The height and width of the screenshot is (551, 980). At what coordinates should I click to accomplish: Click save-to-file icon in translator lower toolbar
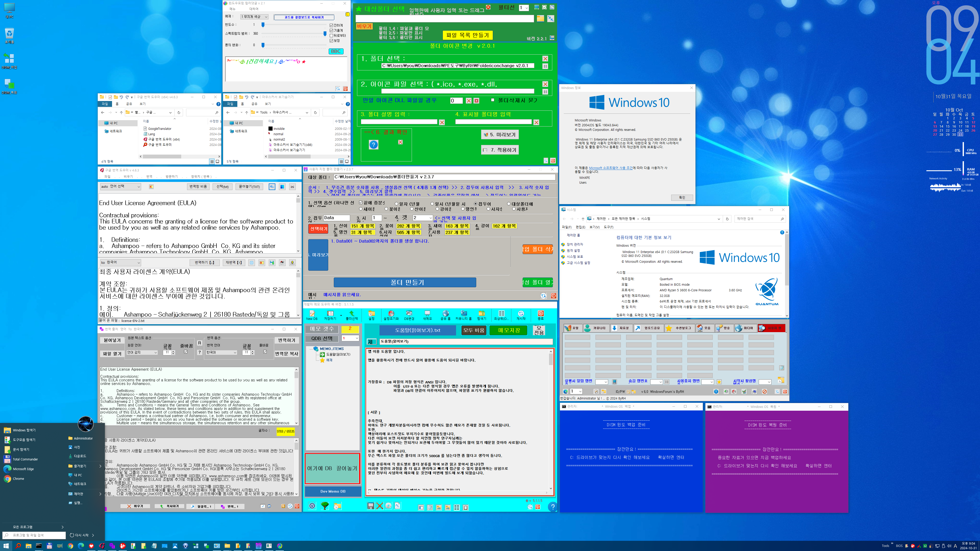pos(272,262)
